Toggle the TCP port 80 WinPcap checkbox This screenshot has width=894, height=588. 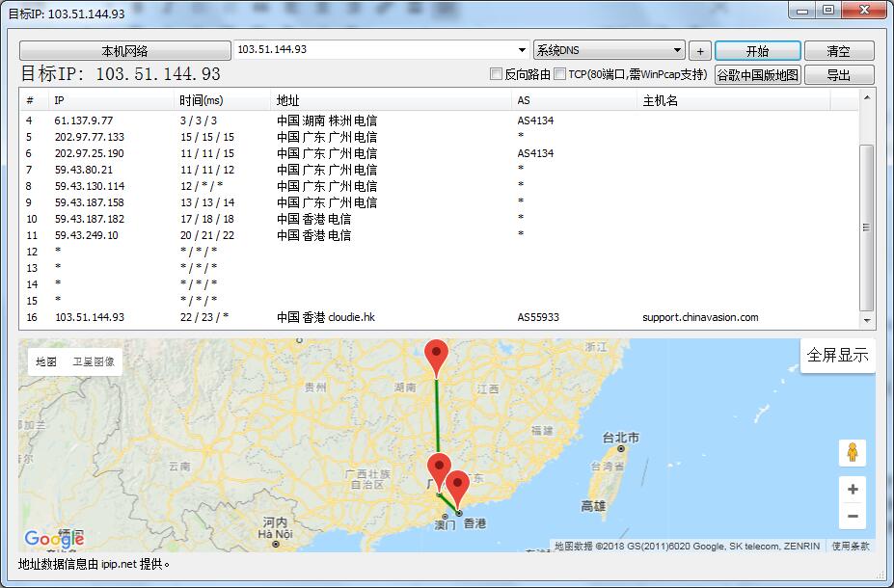(x=560, y=74)
